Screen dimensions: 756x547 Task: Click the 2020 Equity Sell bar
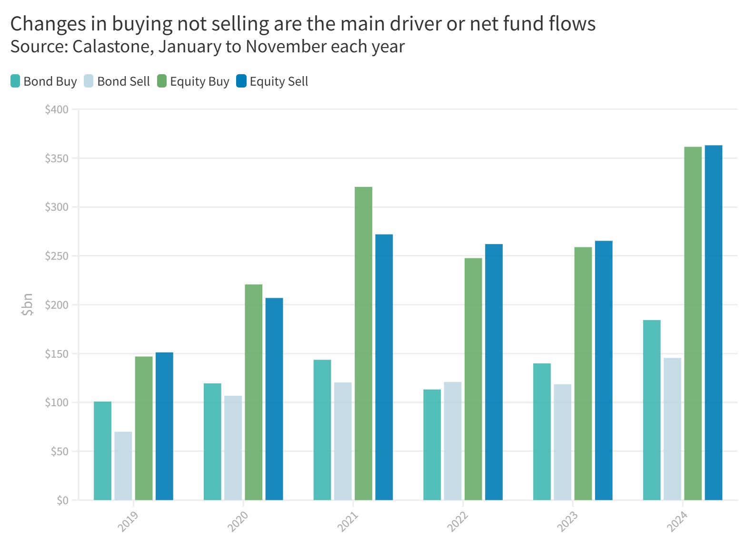point(274,399)
